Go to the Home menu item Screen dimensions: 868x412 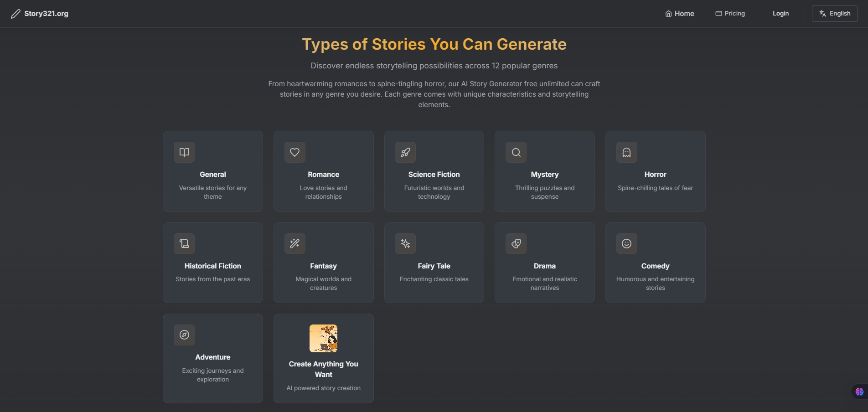point(679,13)
